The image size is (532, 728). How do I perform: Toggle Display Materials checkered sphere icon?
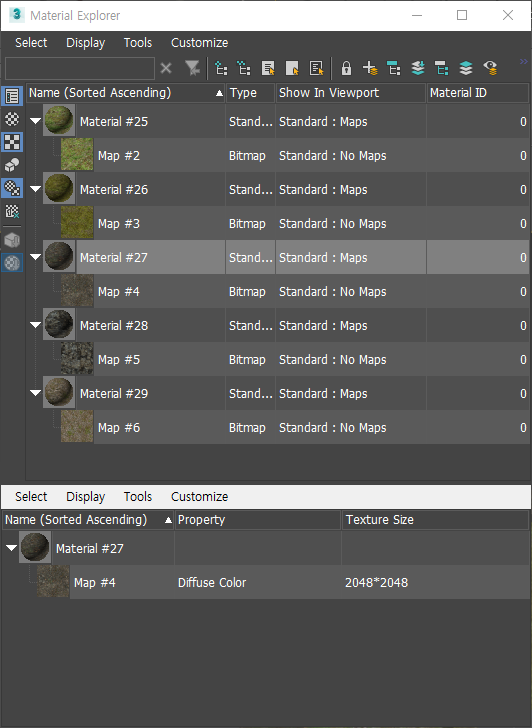[x=12, y=119]
